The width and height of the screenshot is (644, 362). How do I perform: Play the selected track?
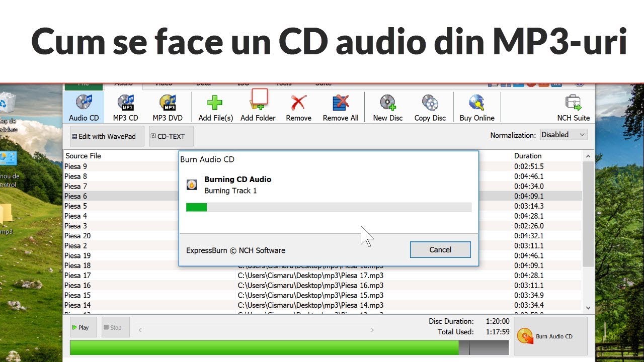click(84, 327)
